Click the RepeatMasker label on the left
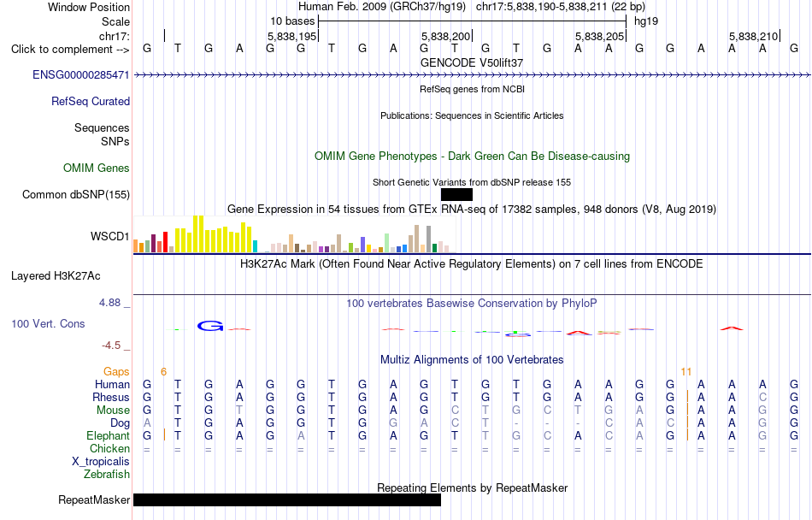The image size is (812, 520). (94, 499)
